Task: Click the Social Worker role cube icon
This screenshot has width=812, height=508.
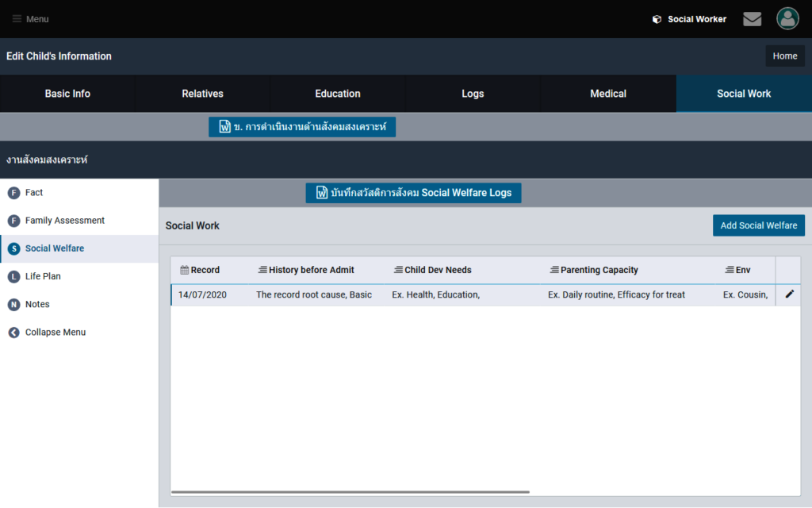Action: tap(657, 19)
